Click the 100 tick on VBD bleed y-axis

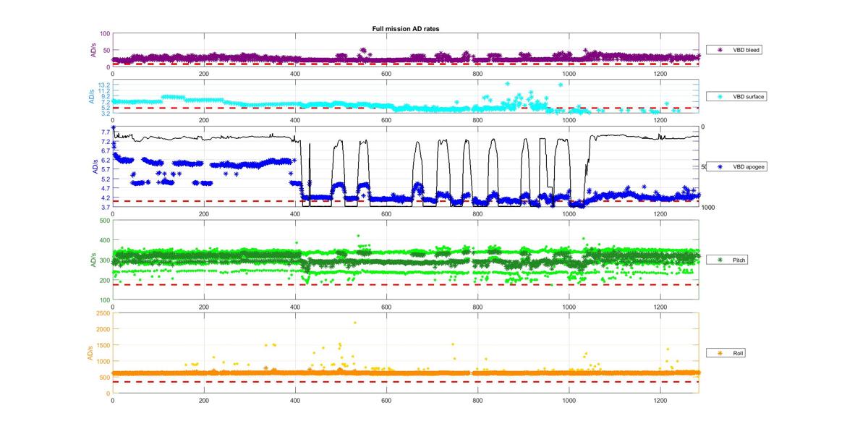point(104,34)
